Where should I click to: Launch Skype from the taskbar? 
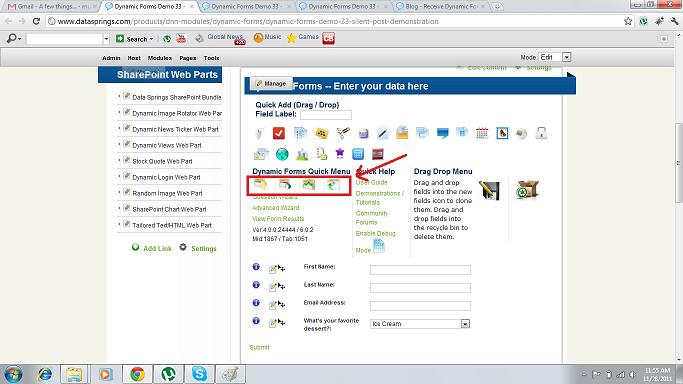click(199, 374)
